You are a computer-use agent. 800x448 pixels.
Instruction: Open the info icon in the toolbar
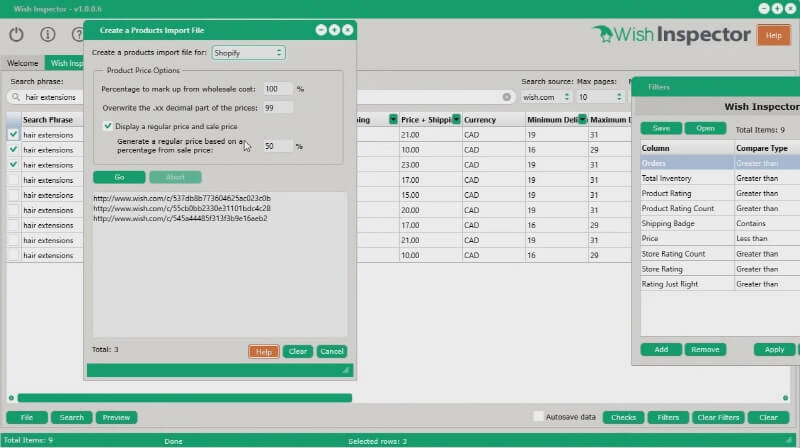(47, 34)
